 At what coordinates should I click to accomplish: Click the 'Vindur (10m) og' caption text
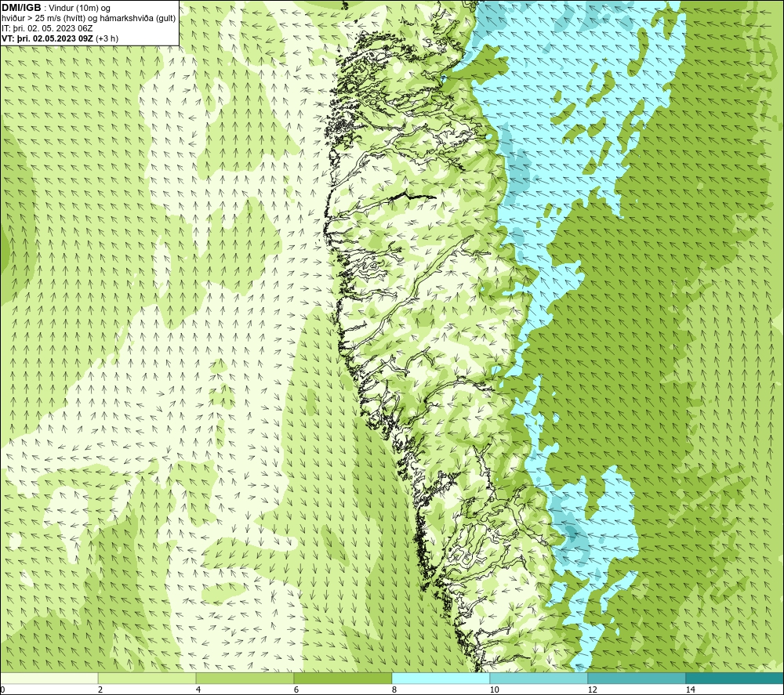tap(80, 9)
